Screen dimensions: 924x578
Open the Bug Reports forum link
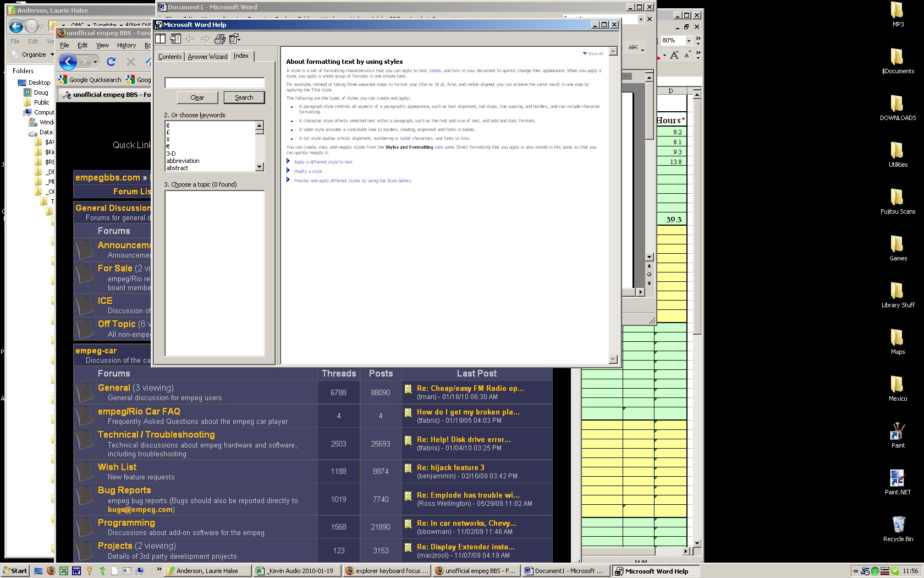click(124, 490)
